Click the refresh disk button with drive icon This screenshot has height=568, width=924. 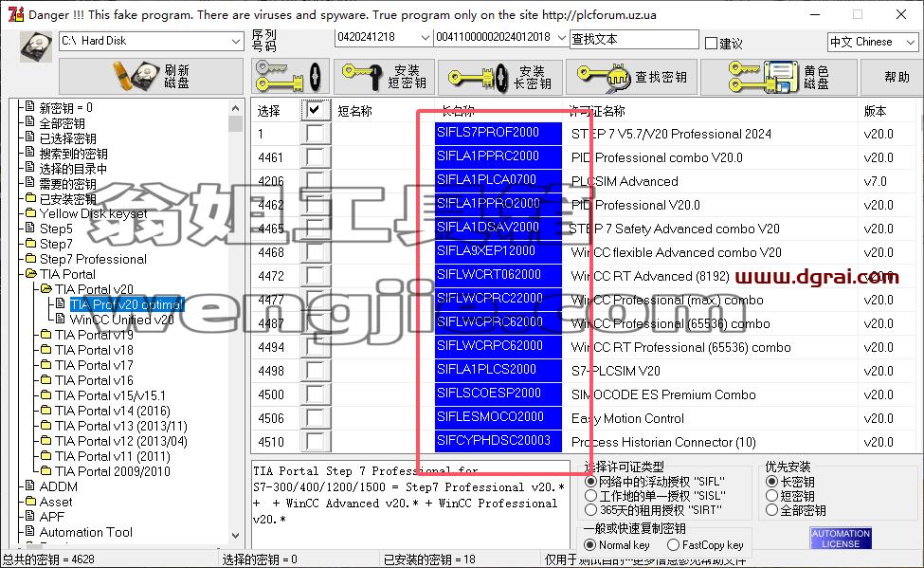151,76
